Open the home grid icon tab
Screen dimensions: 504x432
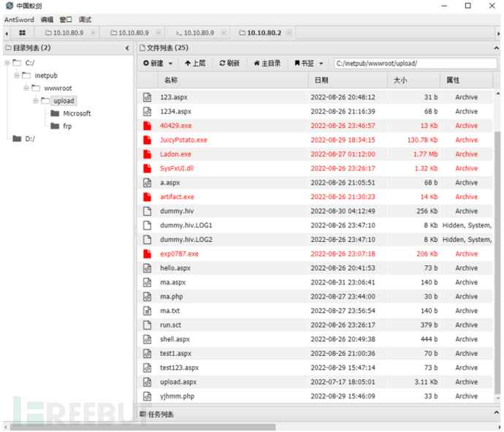(22, 33)
